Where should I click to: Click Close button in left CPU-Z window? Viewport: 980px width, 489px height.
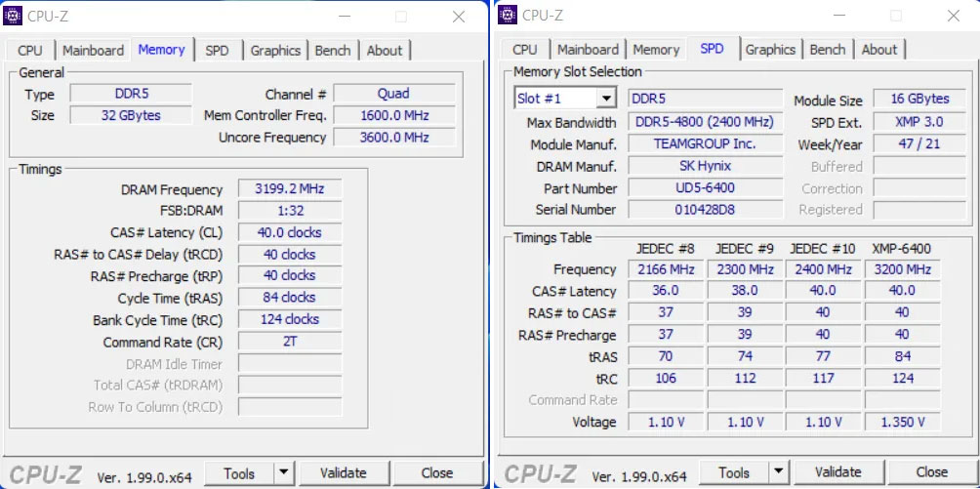point(437,473)
